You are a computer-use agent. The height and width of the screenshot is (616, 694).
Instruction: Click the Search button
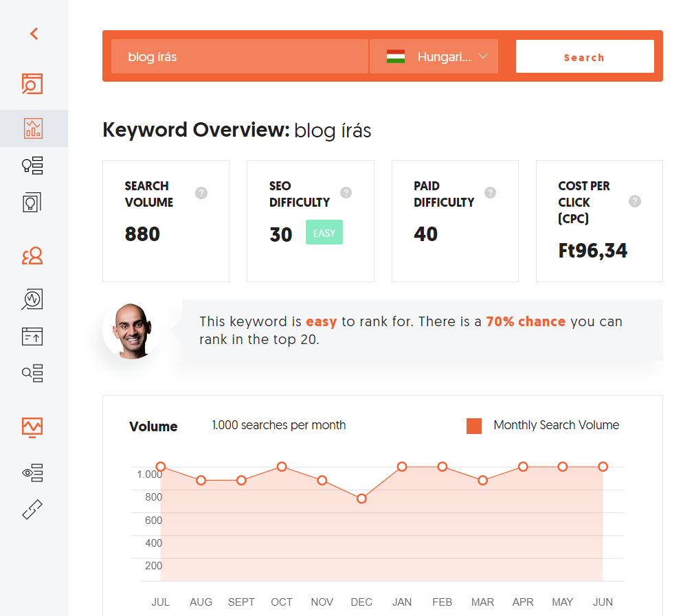click(584, 57)
